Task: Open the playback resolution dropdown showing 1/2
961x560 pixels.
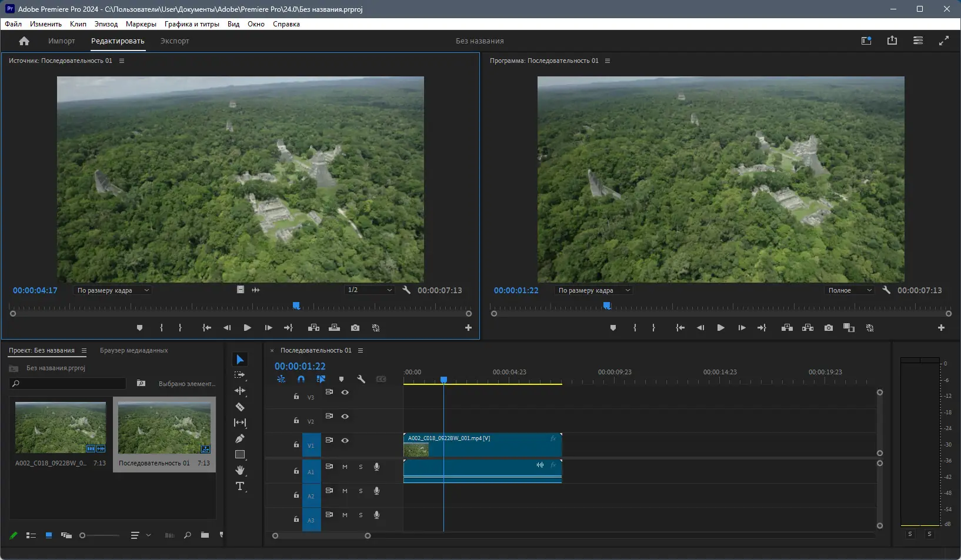Action: (x=369, y=290)
